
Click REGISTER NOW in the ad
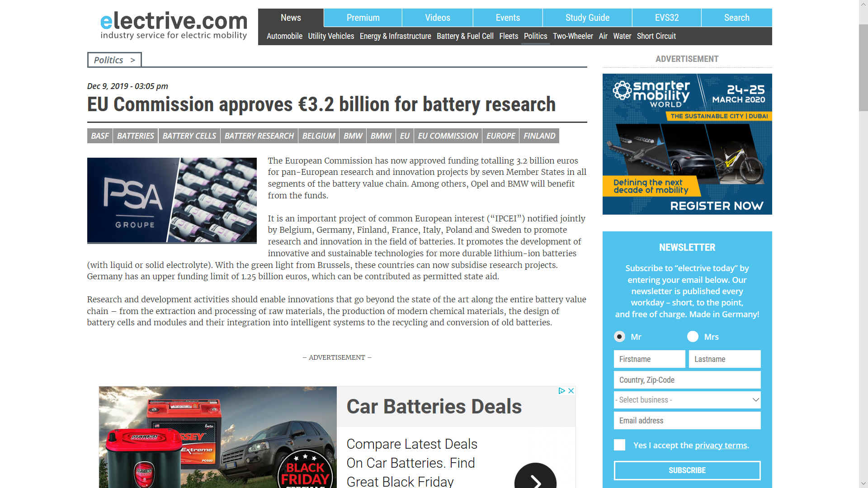[717, 206]
